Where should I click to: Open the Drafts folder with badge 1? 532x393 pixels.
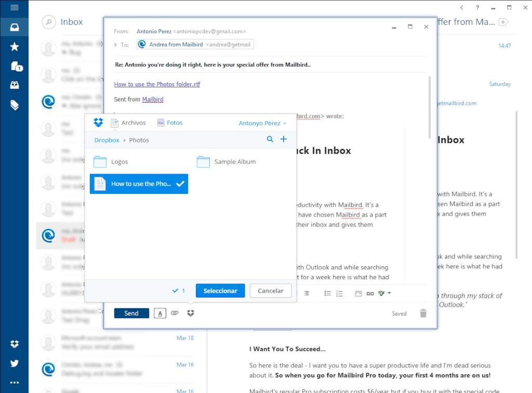click(x=16, y=66)
